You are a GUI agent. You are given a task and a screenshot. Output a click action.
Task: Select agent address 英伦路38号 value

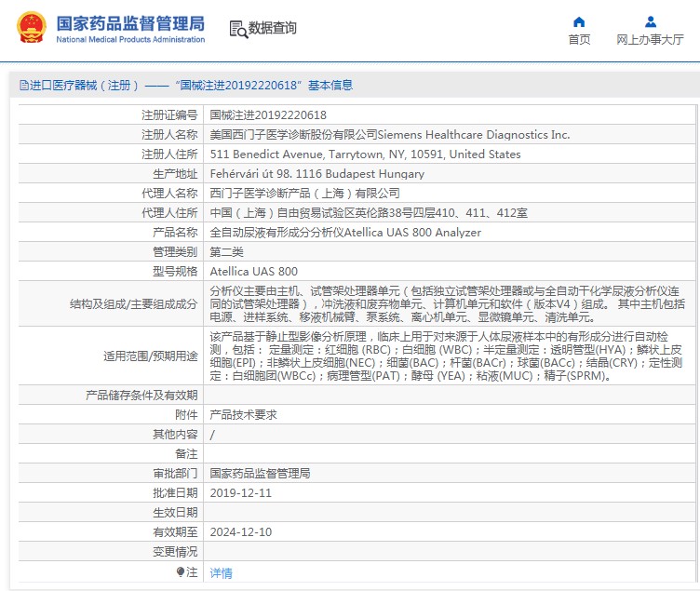(369, 213)
